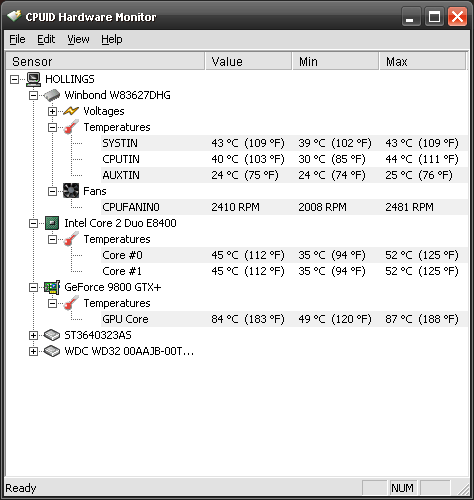Click the GeForce 9800 GTX+ card icon
The image size is (474, 500).
[52, 287]
